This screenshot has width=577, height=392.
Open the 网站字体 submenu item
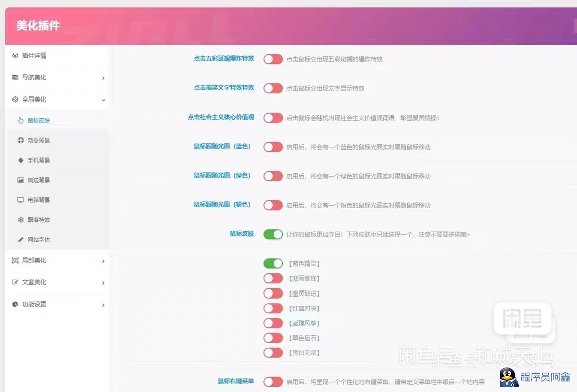[38, 240]
